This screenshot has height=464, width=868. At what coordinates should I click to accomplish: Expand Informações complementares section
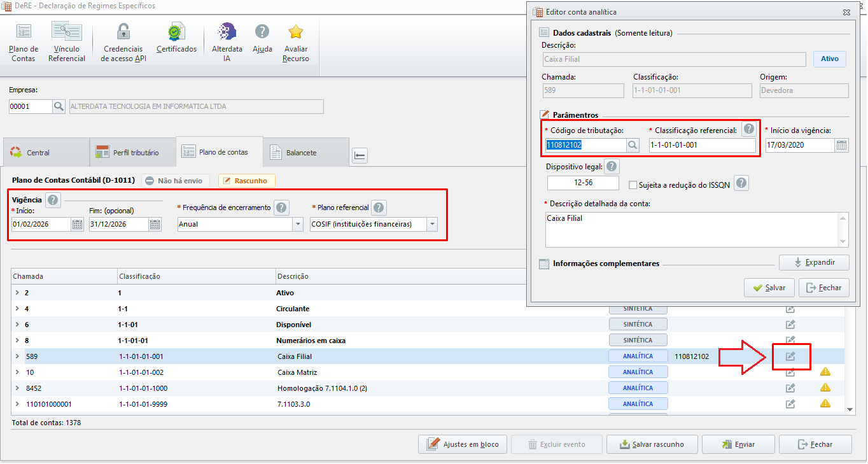click(x=815, y=262)
